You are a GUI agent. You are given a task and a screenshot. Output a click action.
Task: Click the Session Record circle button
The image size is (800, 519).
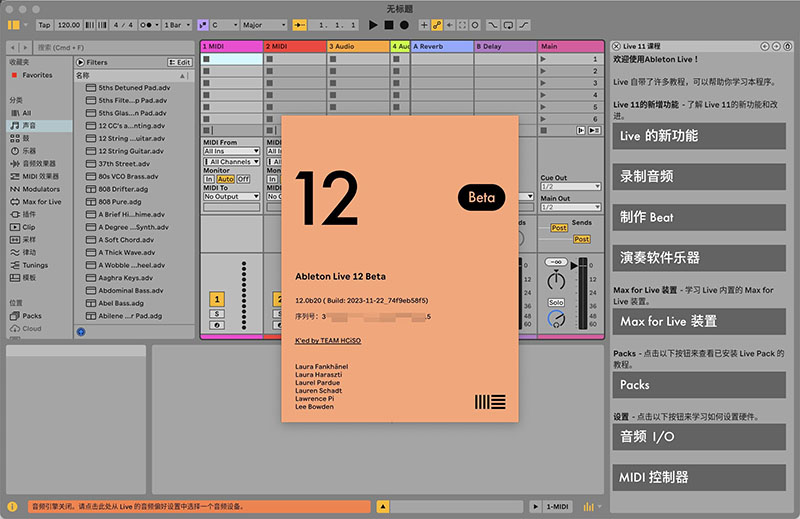click(x=475, y=25)
